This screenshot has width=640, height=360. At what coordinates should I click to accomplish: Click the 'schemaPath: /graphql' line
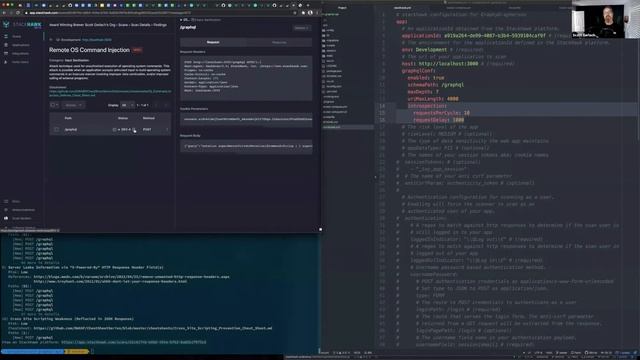(x=436, y=85)
